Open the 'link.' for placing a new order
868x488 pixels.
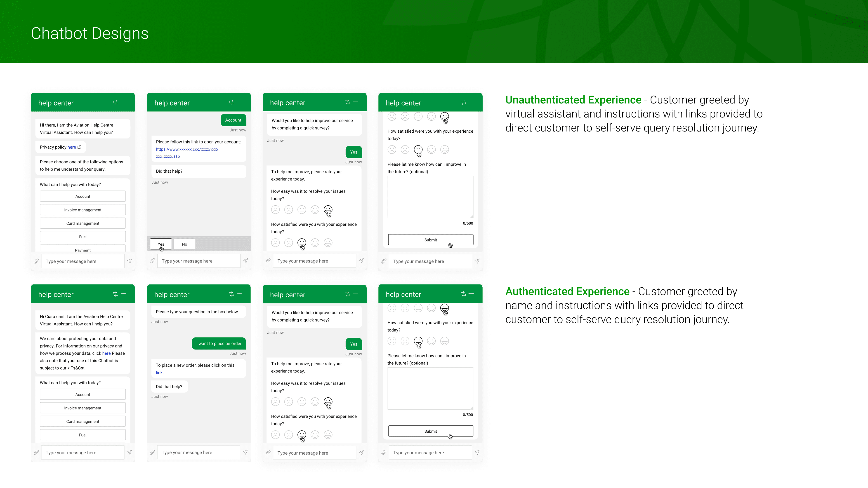159,373
